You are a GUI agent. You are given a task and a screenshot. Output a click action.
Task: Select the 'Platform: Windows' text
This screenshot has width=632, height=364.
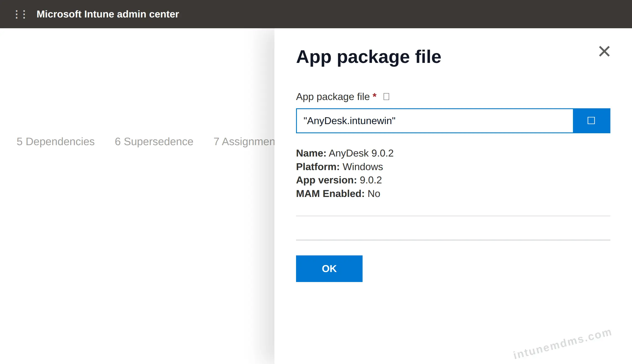339,167
